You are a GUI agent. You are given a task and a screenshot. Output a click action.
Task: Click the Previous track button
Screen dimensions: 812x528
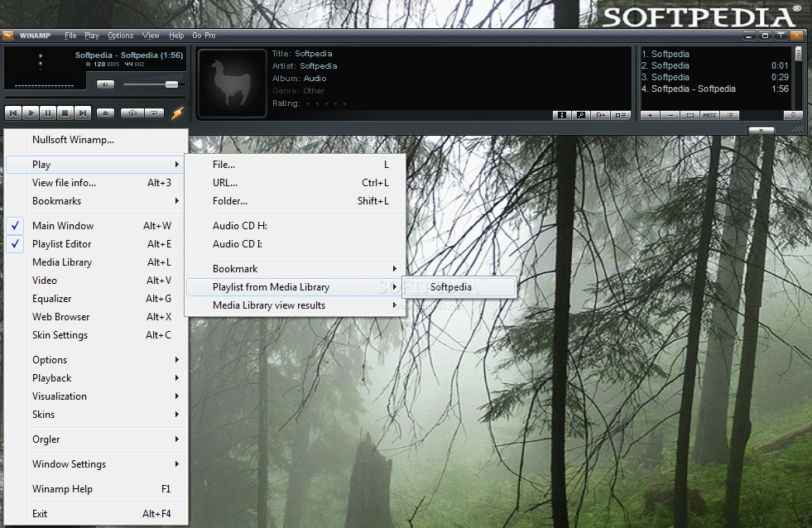point(13,113)
